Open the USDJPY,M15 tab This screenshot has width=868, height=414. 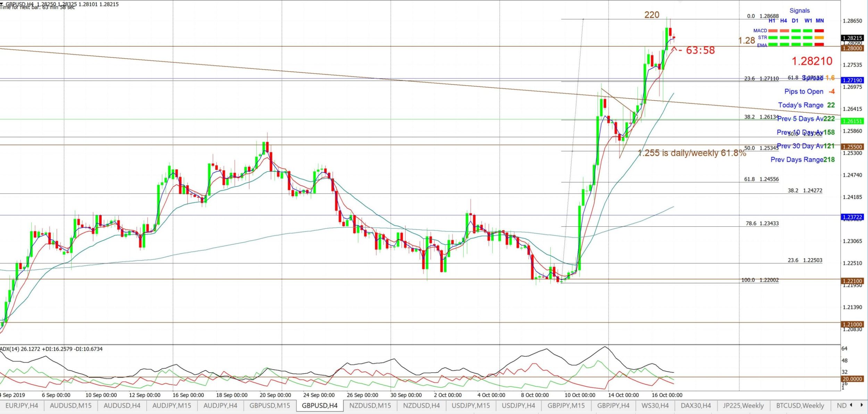click(471, 405)
